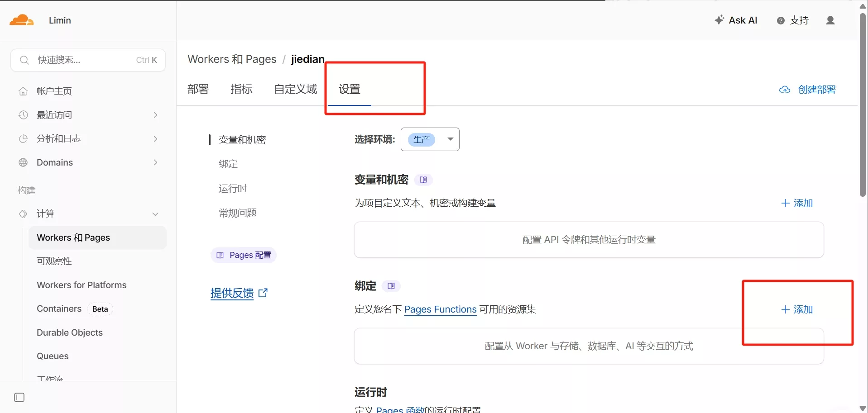The image size is (868, 413).
Task: Click external link icon next to 提供反馈
Action: 263,293
